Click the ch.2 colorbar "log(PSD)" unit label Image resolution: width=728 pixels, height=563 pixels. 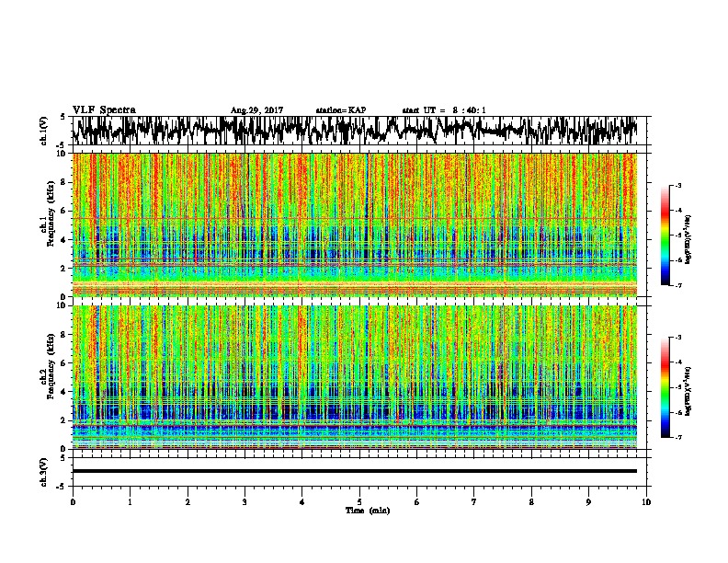[688, 391]
